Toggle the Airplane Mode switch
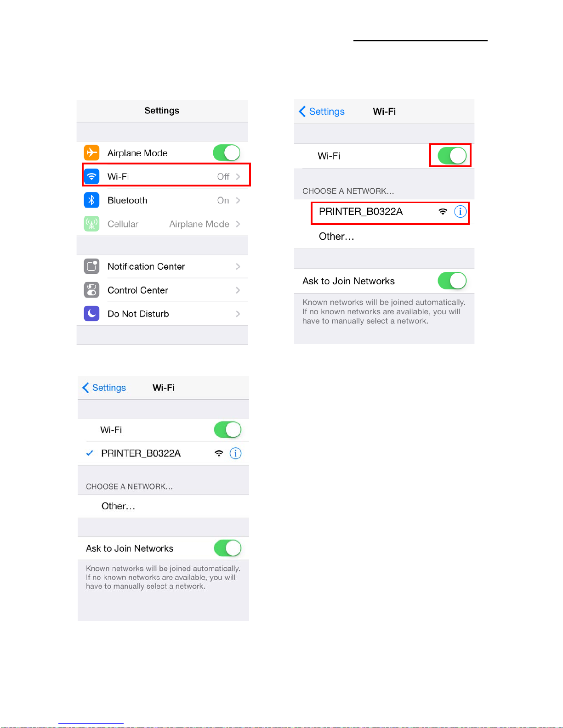This screenshot has width=563, height=728. coord(227,152)
